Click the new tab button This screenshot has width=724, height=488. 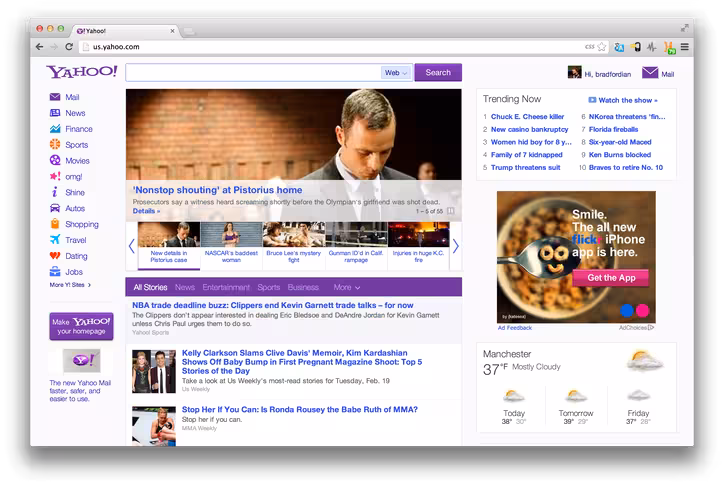189,31
